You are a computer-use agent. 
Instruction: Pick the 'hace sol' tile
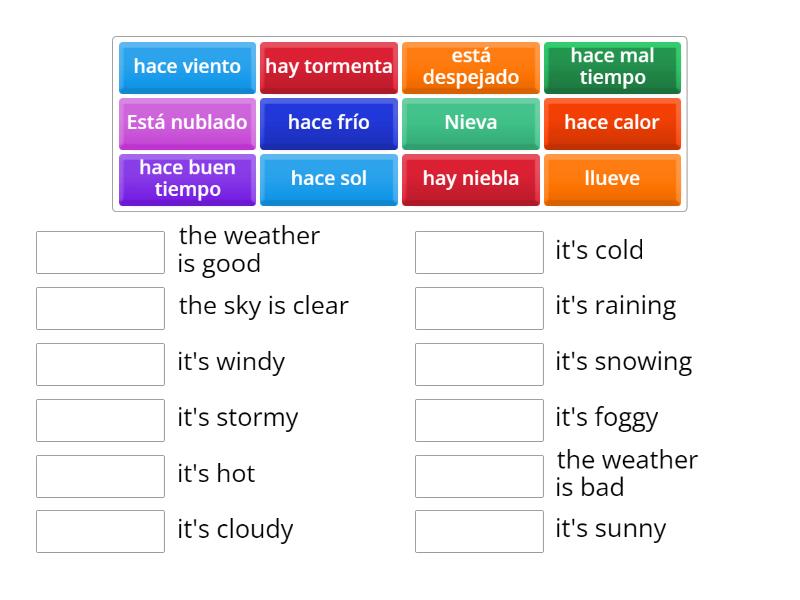[x=328, y=179]
